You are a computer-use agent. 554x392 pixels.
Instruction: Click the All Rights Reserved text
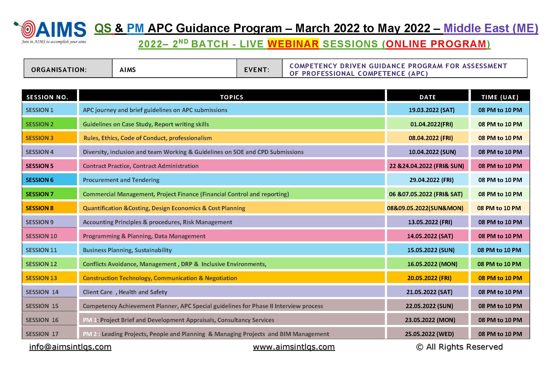(x=459, y=347)
